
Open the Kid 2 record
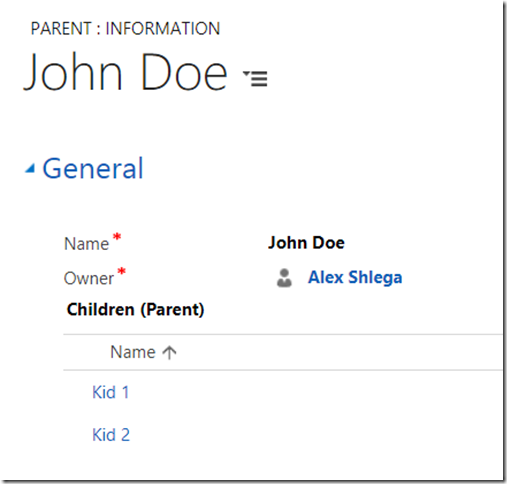click(x=111, y=435)
